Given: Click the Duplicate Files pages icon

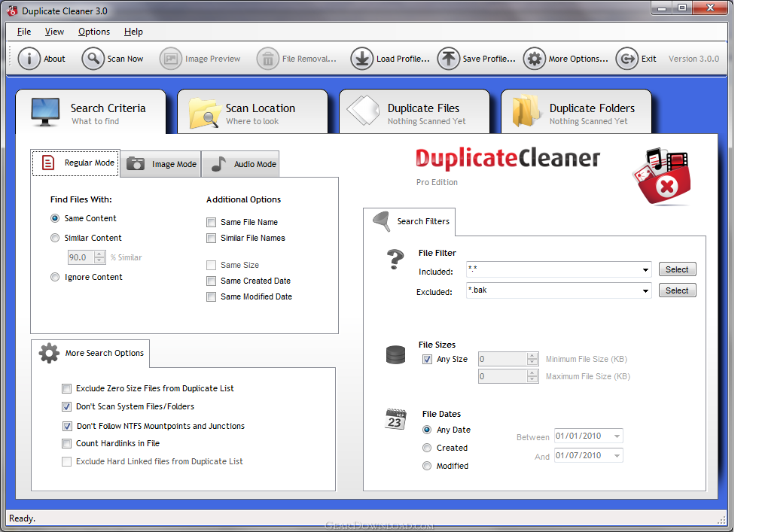Looking at the screenshot, I should pyautogui.click(x=364, y=110).
